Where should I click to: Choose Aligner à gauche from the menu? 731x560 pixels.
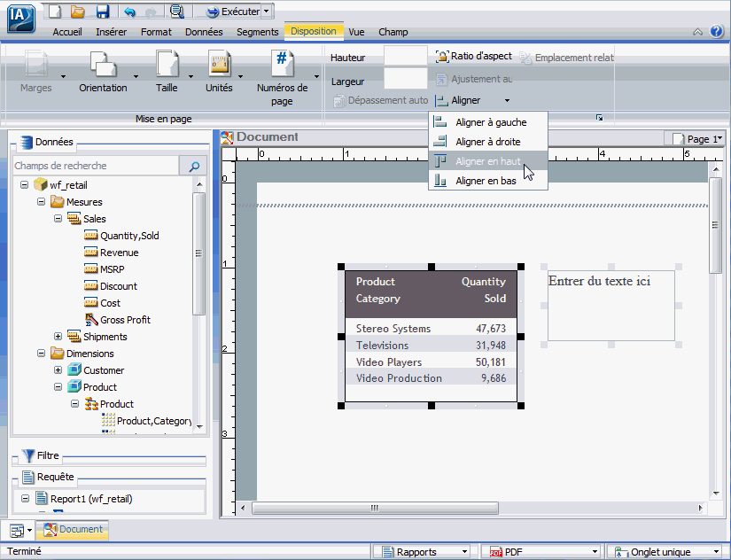point(487,122)
